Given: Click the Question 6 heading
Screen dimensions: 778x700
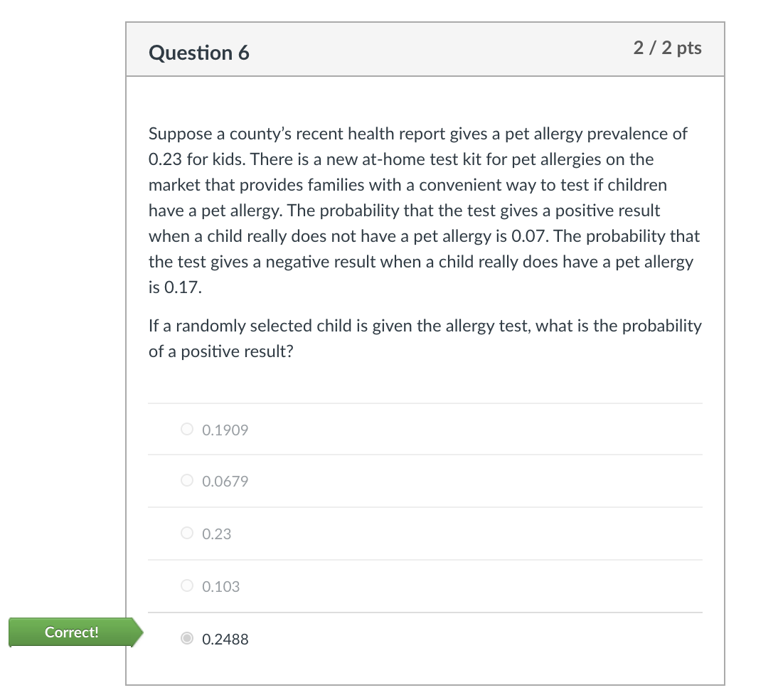Looking at the screenshot, I should click(x=200, y=52).
